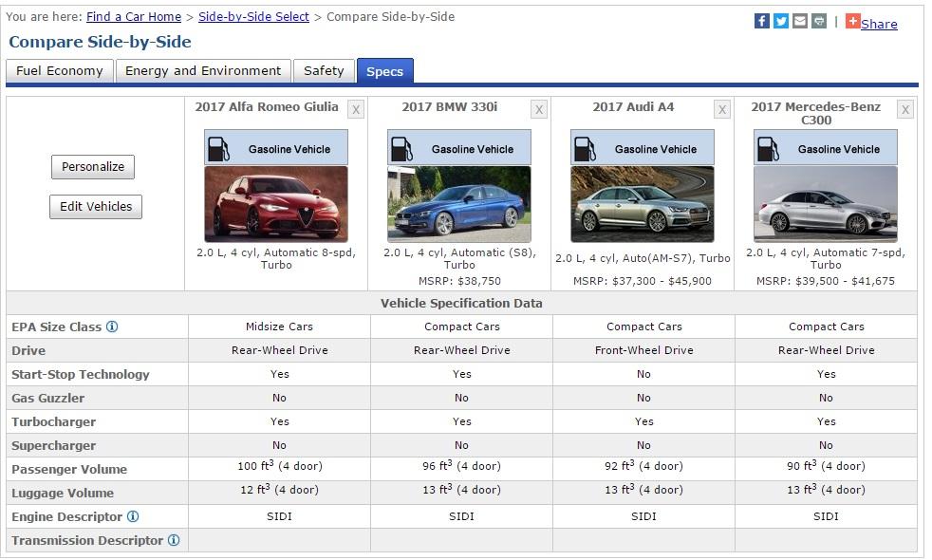Viewport: 932px width, 560px height.
Task: Click the Personalize button
Action: (x=93, y=167)
